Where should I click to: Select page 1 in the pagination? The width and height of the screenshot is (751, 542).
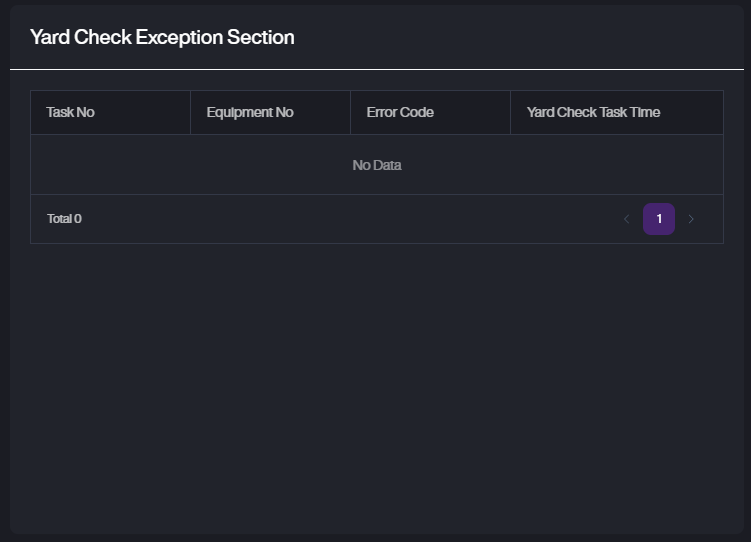659,219
